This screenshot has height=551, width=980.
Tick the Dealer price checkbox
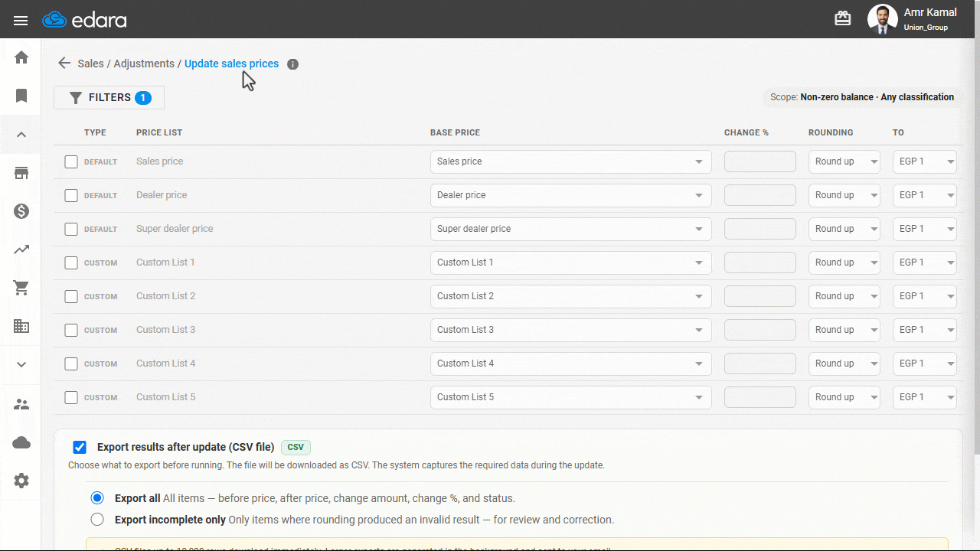71,196
